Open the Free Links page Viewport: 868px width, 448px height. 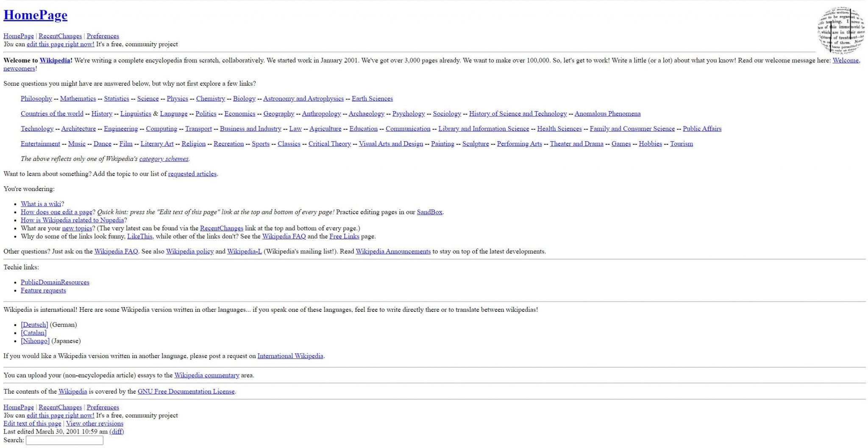click(344, 236)
